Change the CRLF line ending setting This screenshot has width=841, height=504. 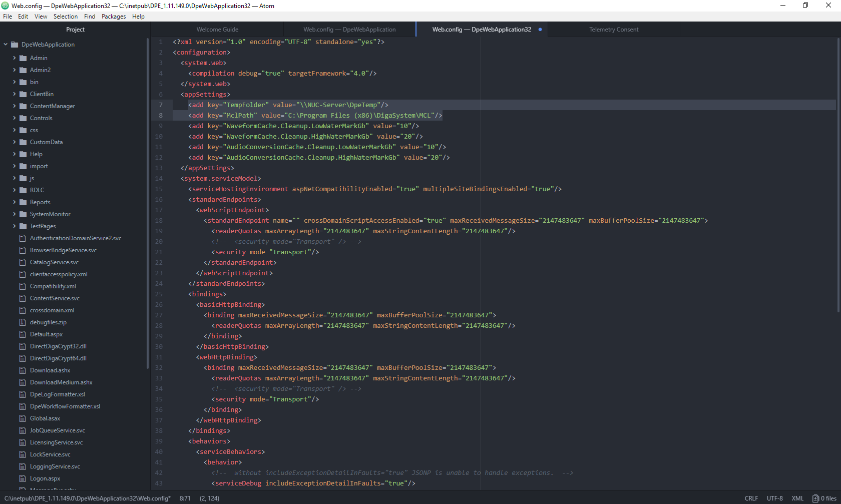[751, 498]
